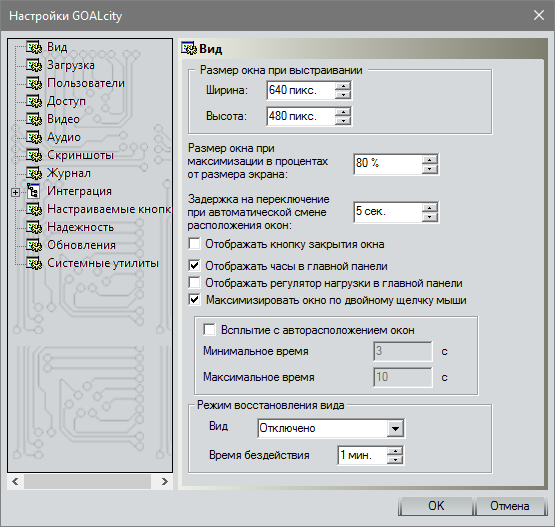The width and height of the screenshot is (555, 527).
Task: Decrease the Высота value
Action: [x=343, y=121]
